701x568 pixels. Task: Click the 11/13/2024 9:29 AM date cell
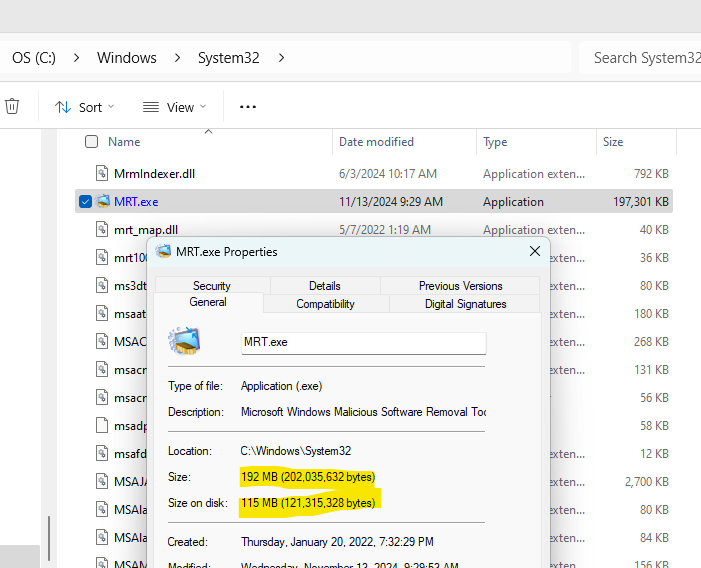391,202
